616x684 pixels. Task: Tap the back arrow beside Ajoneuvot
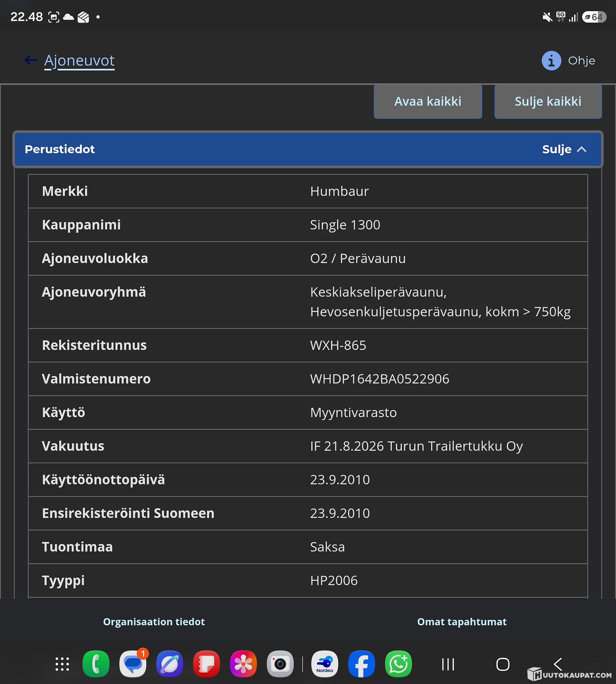tap(31, 60)
